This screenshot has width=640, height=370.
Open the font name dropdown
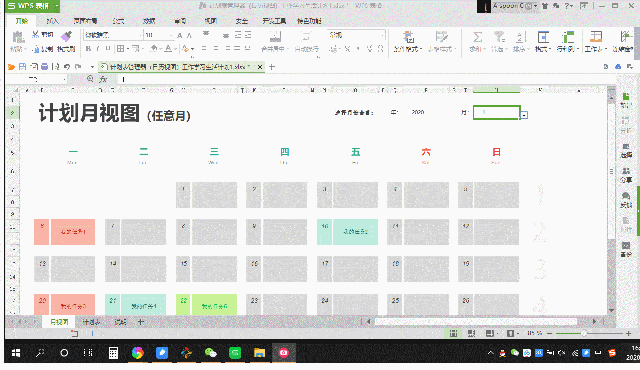[140, 35]
